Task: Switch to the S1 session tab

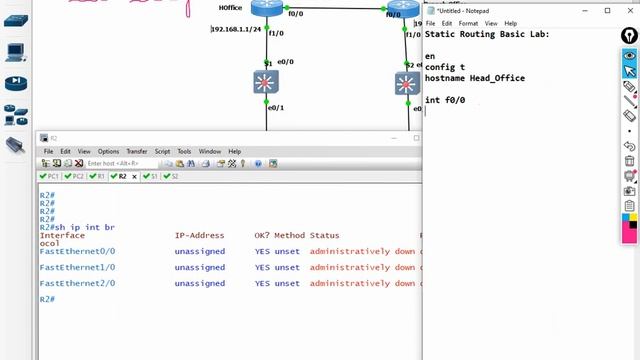Action: pos(150,176)
